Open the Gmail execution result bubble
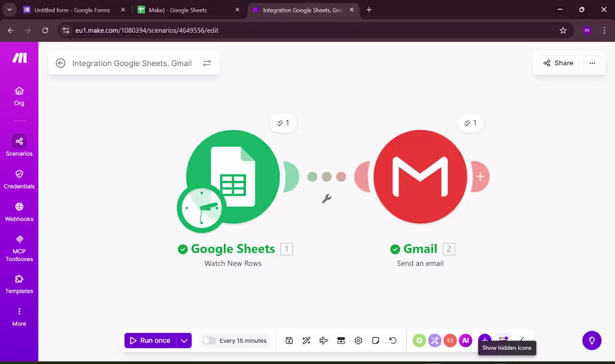This screenshot has width=615, height=364. click(x=470, y=123)
